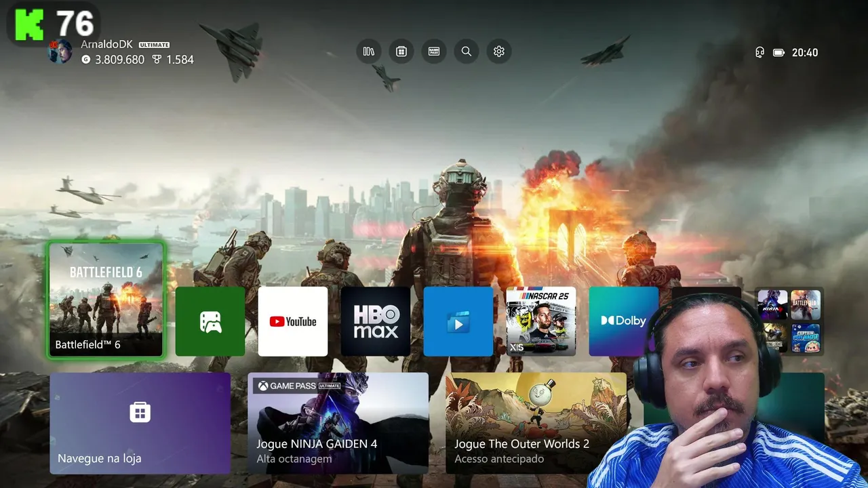868x488 pixels.
Task: Click the clock showing 20:40
Action: coord(805,52)
